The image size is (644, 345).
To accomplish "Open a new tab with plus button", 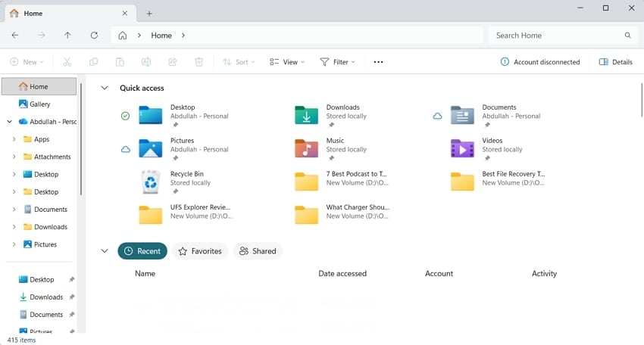I will click(149, 14).
